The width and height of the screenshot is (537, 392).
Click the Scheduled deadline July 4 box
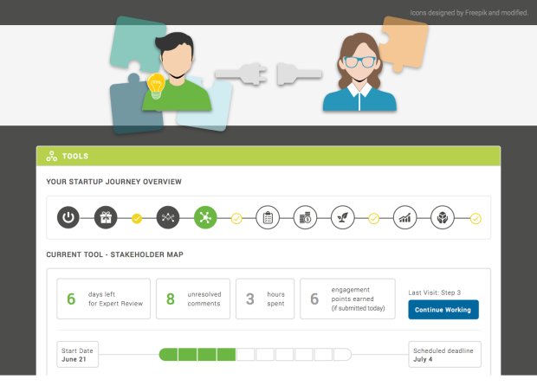click(x=444, y=355)
